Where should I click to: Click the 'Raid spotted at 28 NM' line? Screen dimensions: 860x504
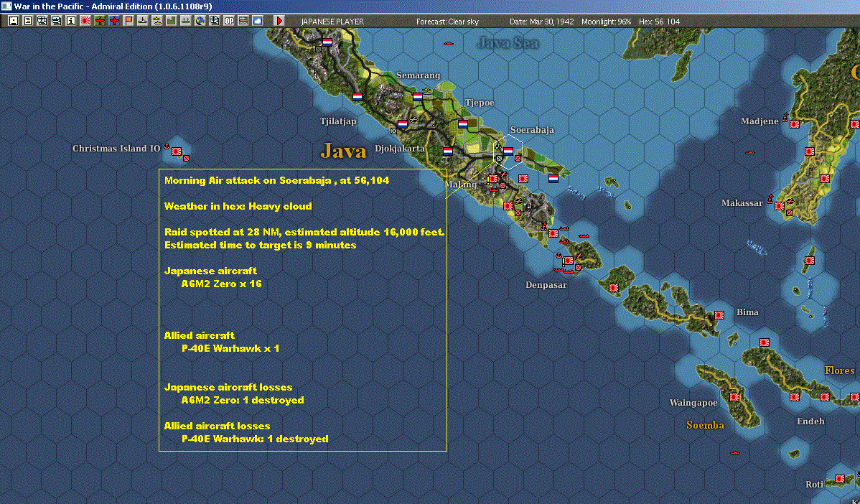tap(304, 232)
